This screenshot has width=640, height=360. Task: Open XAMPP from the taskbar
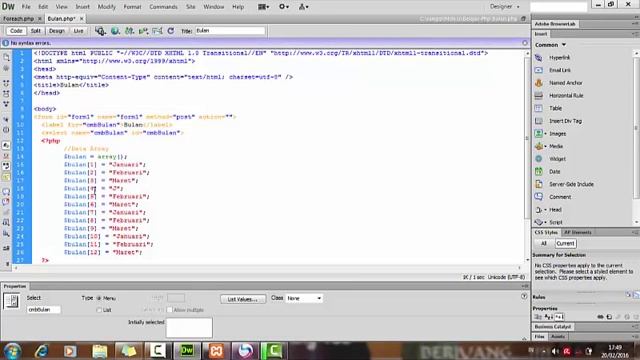[x=216, y=351]
